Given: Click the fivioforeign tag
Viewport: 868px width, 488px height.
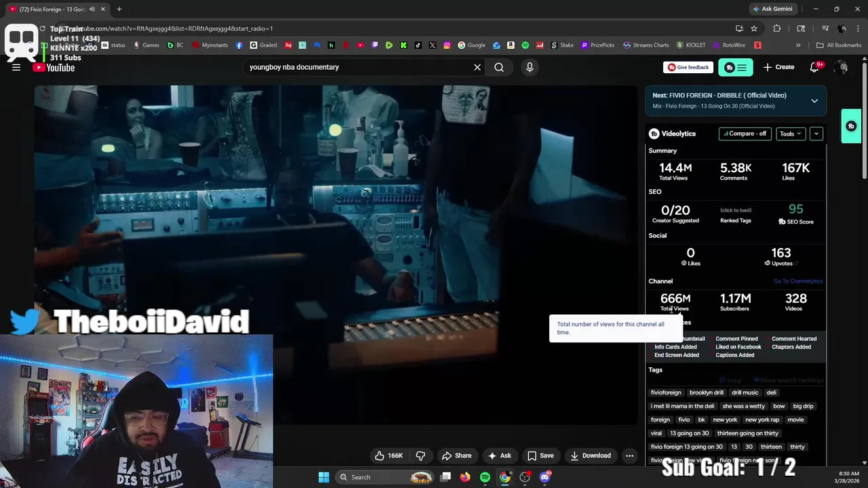Looking at the screenshot, I should (666, 392).
